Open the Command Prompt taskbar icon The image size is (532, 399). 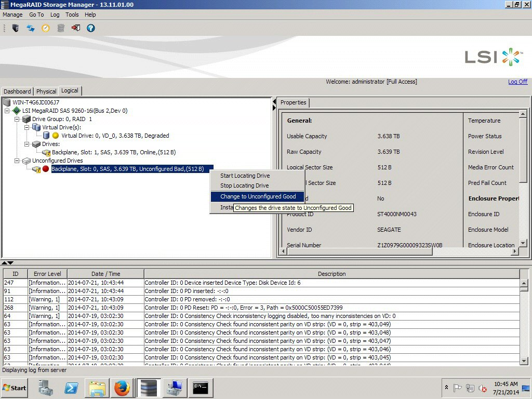[201, 388]
